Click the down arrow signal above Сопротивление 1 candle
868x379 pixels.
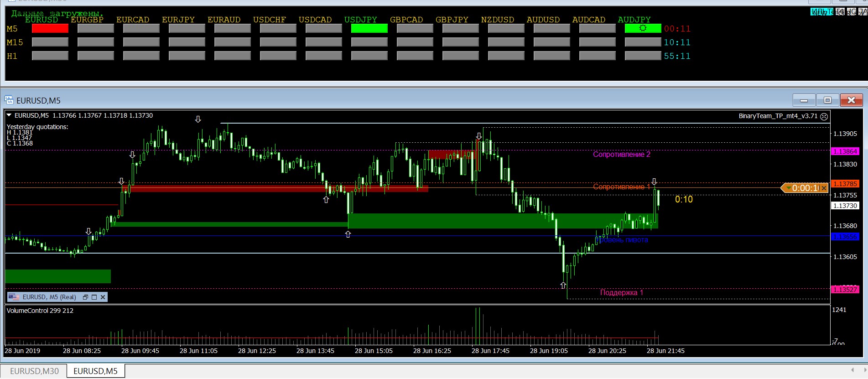654,182
